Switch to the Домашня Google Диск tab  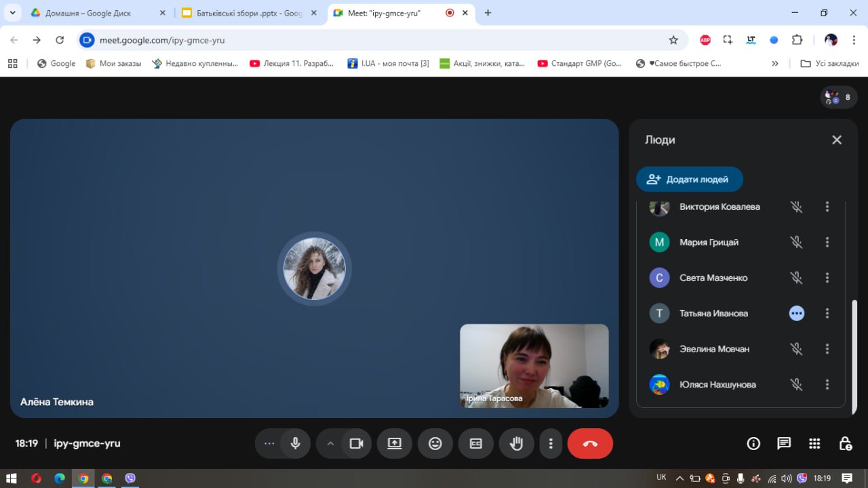88,13
